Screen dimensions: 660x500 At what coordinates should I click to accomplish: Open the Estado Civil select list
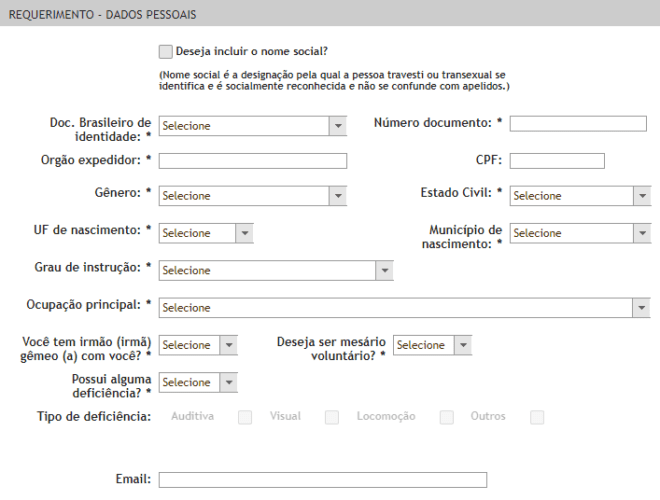tap(580, 196)
